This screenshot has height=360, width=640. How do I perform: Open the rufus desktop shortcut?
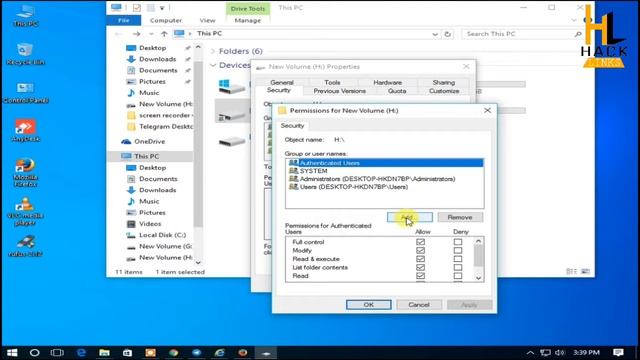25,246
